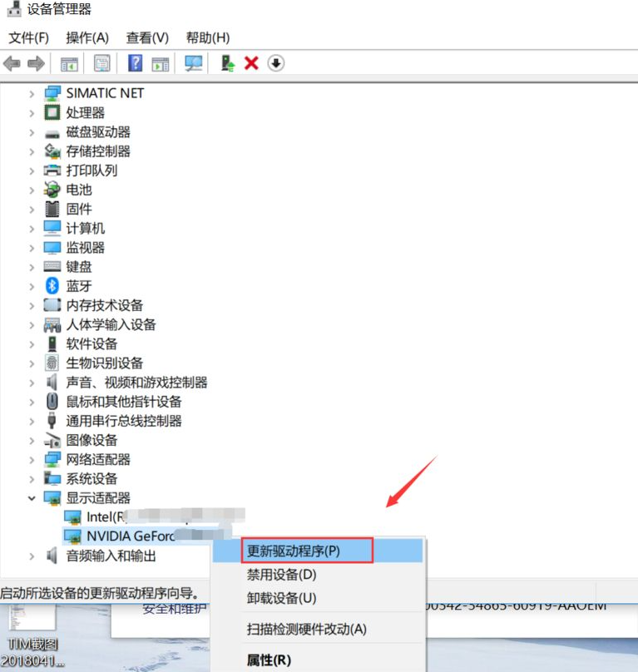Click scan for hardware changes monitor icon

[193, 63]
